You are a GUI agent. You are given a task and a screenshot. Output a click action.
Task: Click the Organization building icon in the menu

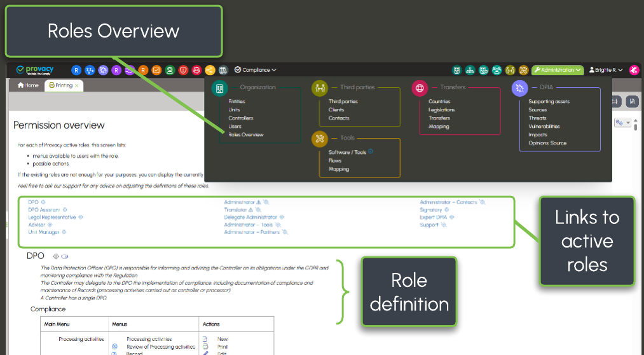(x=220, y=88)
